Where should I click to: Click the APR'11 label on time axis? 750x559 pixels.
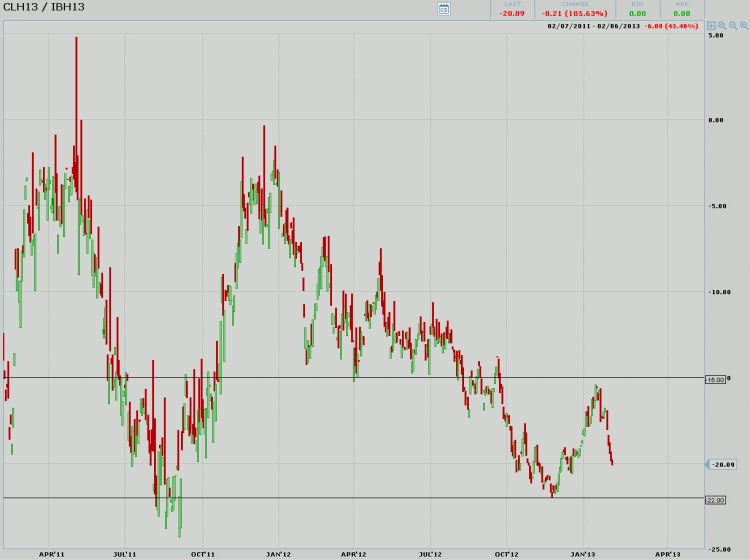52,553
